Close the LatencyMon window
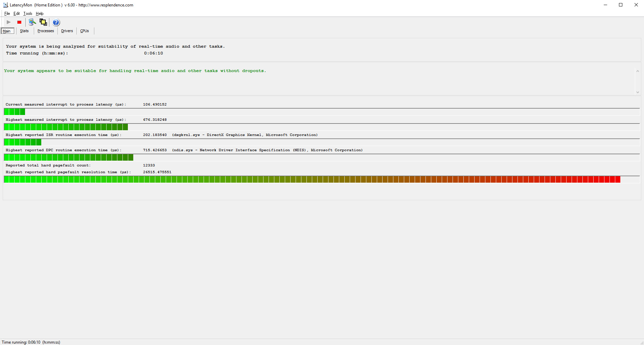Viewport: 644px width, 345px height. click(636, 5)
